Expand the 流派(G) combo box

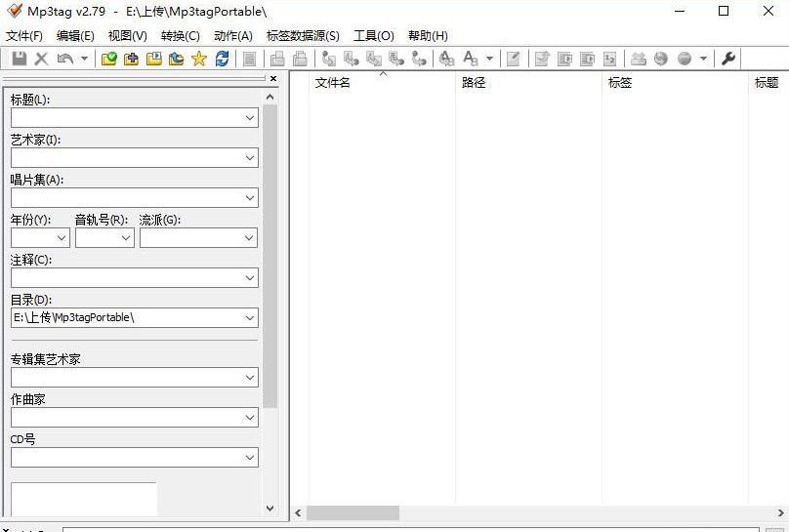coord(249,238)
